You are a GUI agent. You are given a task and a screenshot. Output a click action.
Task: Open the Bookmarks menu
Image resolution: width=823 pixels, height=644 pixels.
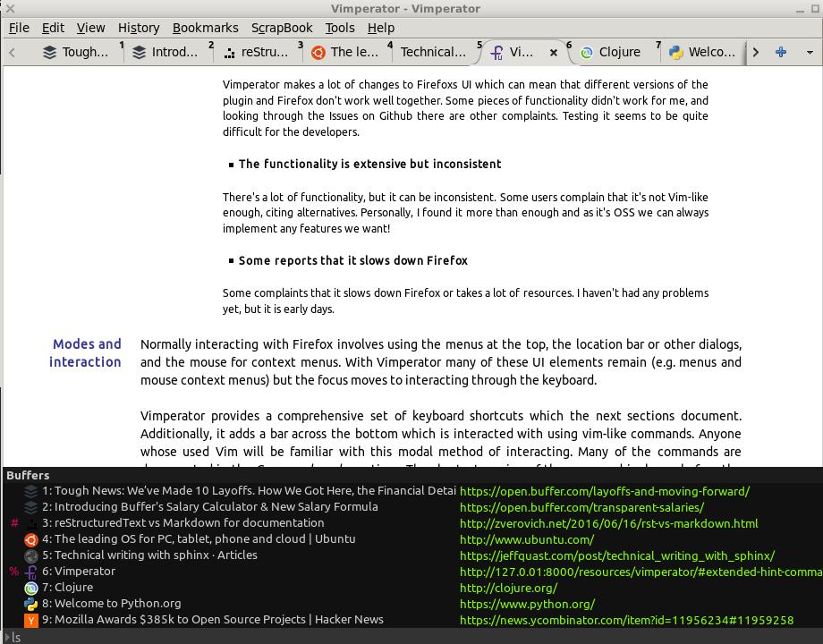click(205, 28)
